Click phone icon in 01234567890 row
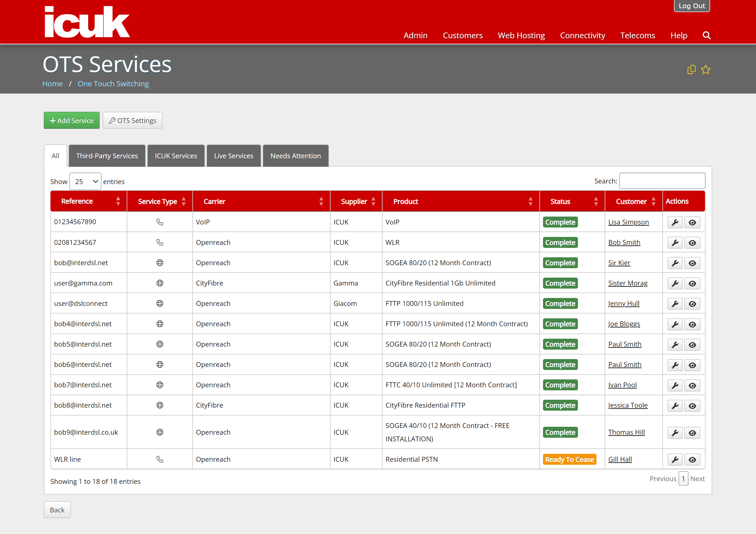Screen dimensions: 756x534 click(x=160, y=222)
